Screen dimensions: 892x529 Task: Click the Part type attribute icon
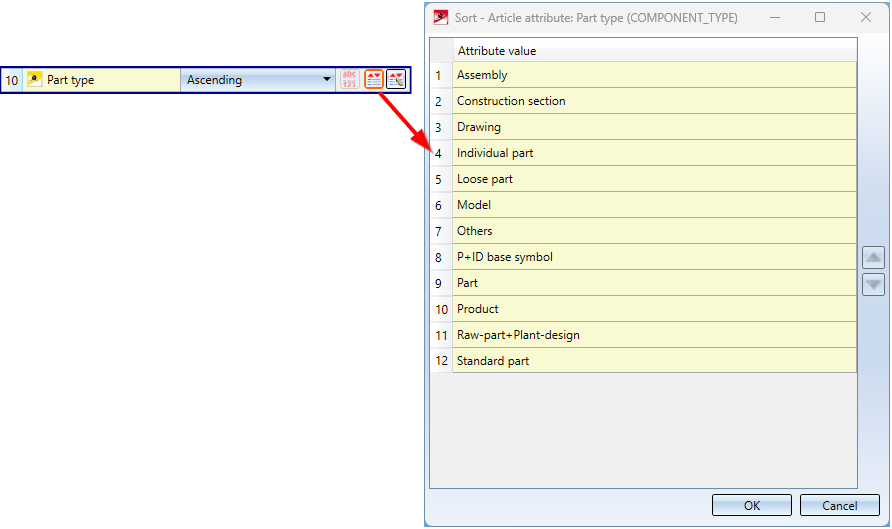[34, 80]
